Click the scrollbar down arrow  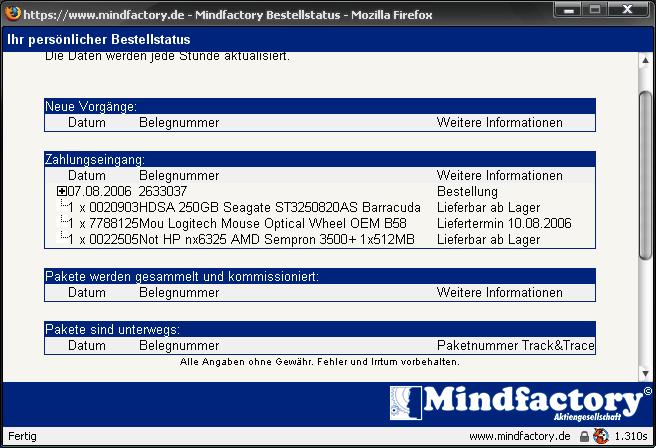tap(645, 373)
